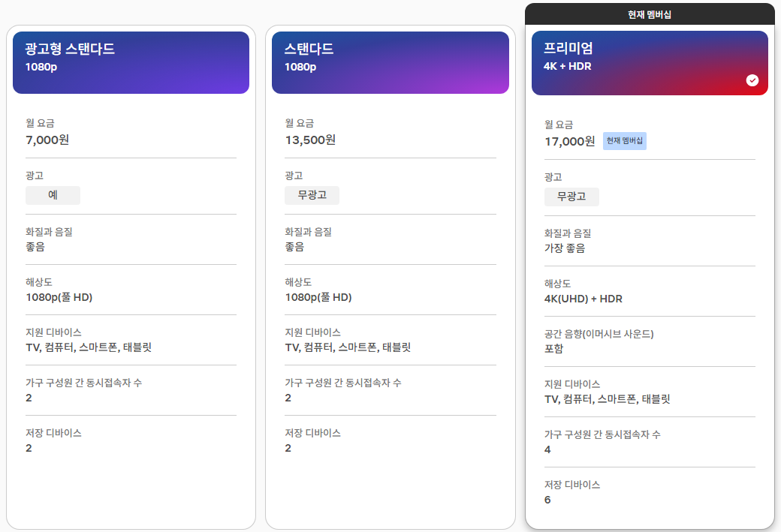Click the 좋음 quality text in 광고형 스탠다드

(35, 246)
